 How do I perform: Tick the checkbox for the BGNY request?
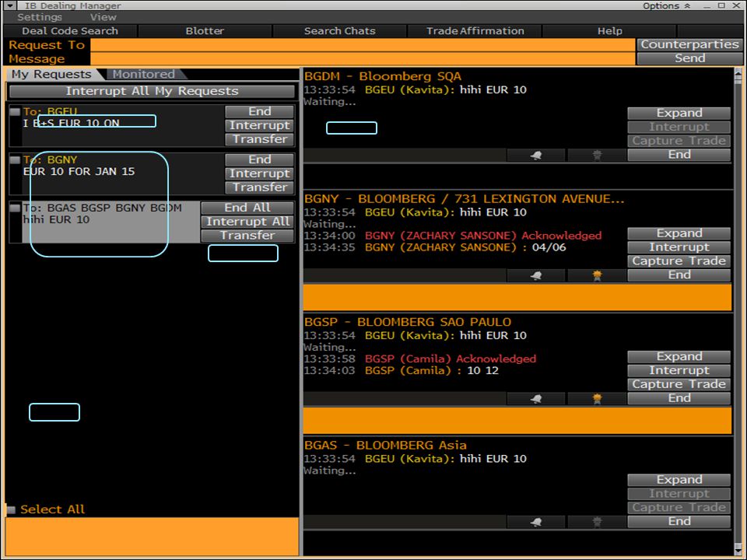pyautogui.click(x=15, y=160)
